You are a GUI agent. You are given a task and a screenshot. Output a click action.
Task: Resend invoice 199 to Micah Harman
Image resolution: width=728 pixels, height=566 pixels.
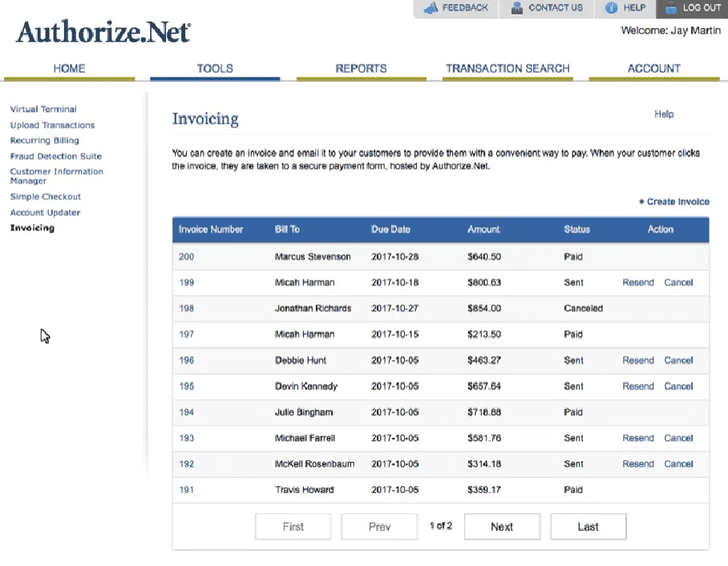point(638,283)
